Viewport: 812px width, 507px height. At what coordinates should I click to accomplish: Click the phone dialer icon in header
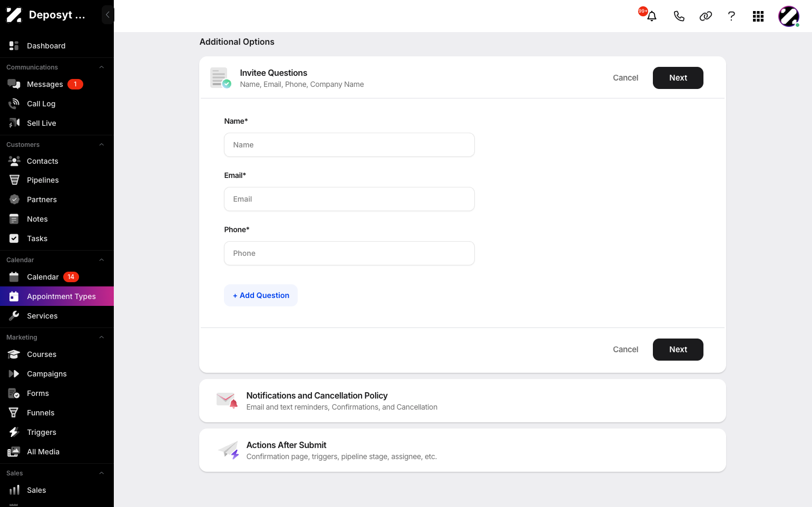[679, 16]
